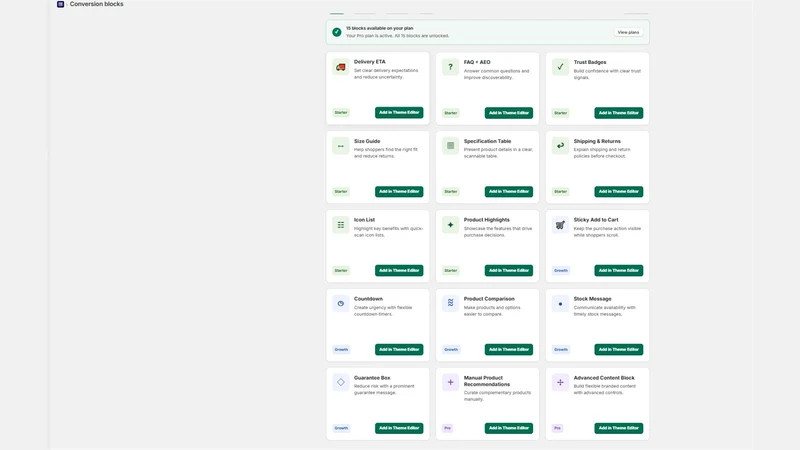Image resolution: width=800 pixels, height=450 pixels.
Task: Add Advanced Content Block in Theme Editor
Action: (618, 428)
